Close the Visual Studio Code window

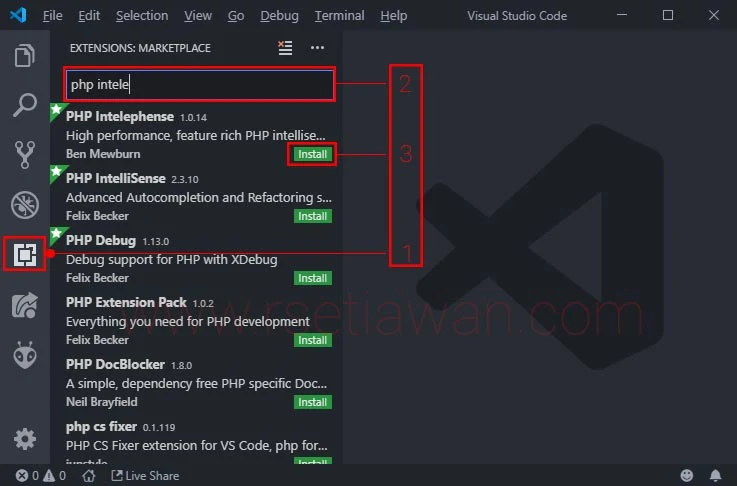713,15
